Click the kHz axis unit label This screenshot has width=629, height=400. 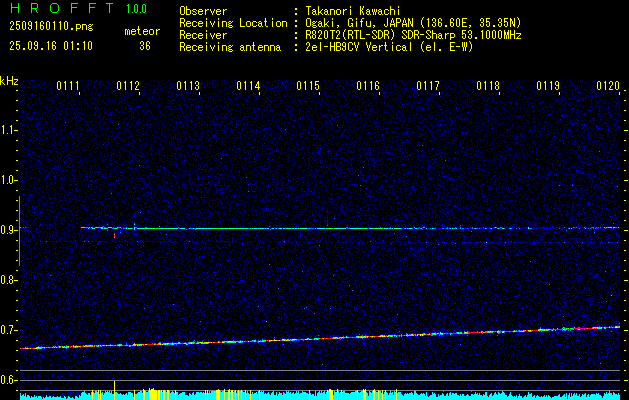(9, 81)
